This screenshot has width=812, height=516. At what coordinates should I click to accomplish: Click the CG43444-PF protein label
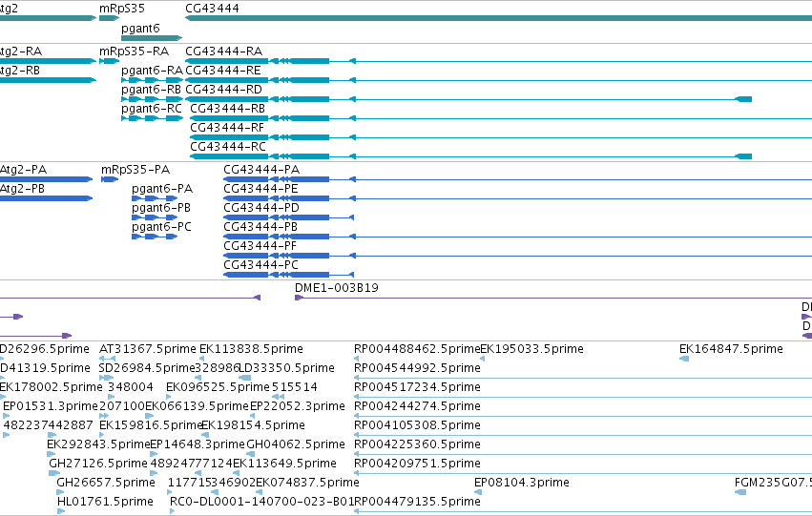point(260,246)
